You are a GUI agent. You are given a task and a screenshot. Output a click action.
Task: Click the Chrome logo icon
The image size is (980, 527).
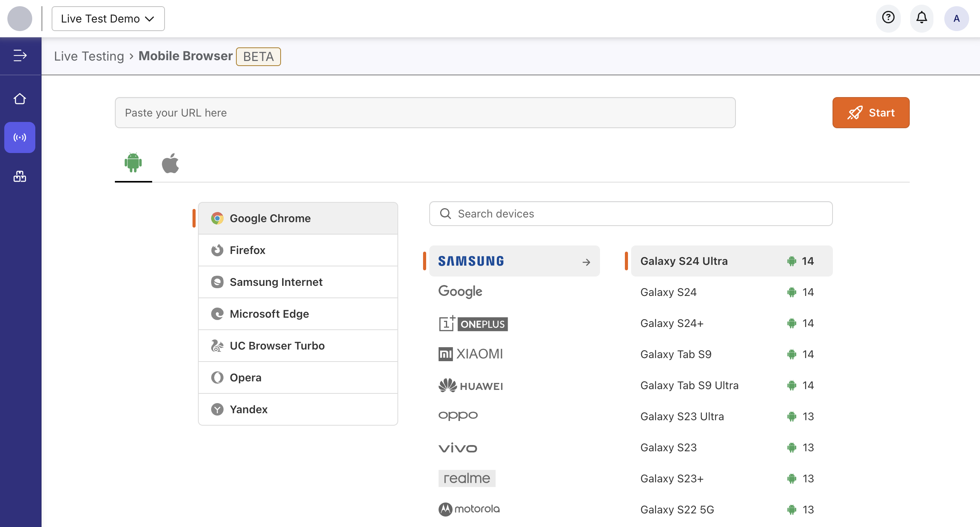tap(217, 218)
